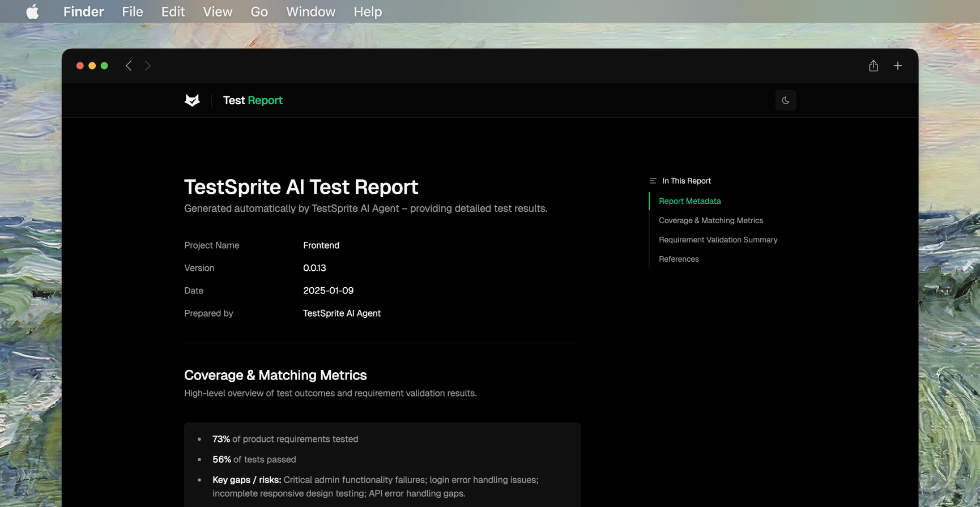Open the File menu

coord(133,11)
